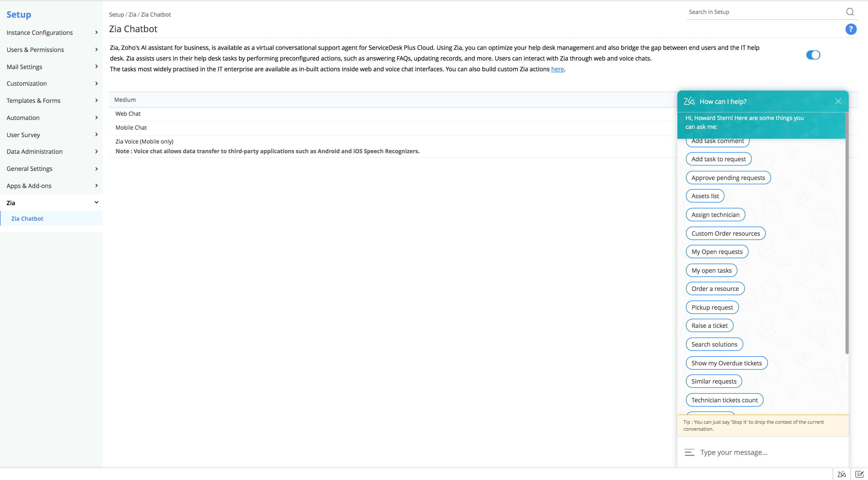Click the search magnifier icon in Setup
The width and height of the screenshot is (868, 480).
850,12
